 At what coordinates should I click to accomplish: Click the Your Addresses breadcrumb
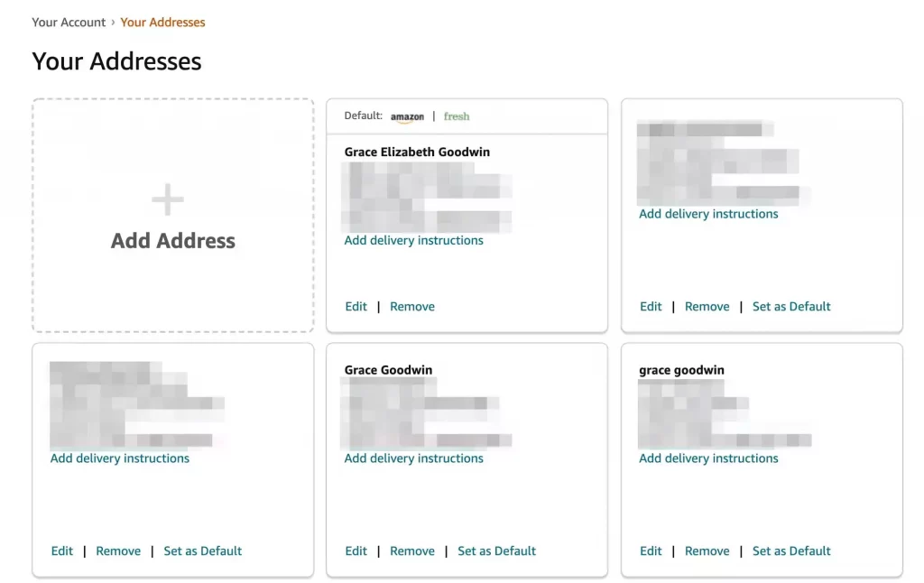click(162, 23)
